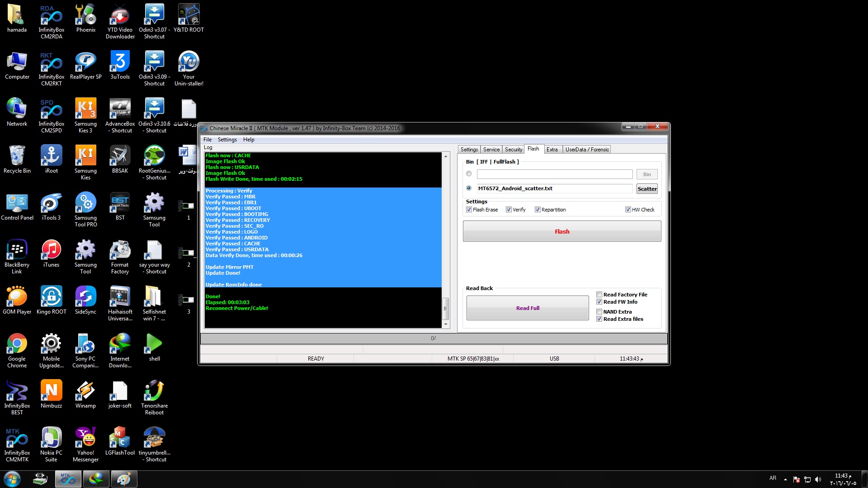This screenshot has height=488, width=868.
Task: Open InfinityBox CM2RDA desktop shortcut
Action: click(52, 21)
